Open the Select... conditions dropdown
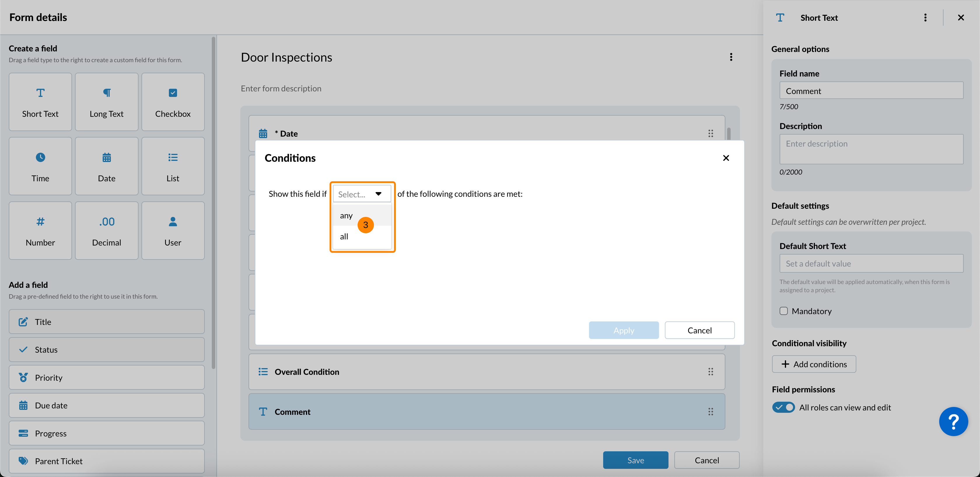This screenshot has width=980, height=477. (362, 194)
